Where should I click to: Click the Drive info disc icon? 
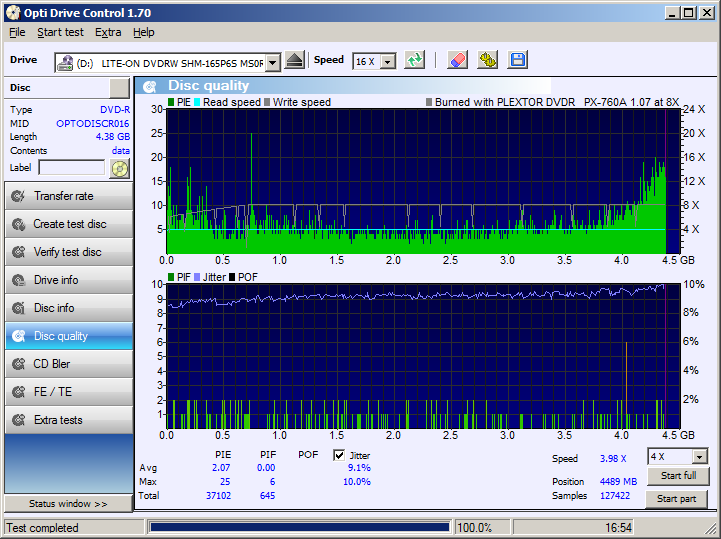18,280
